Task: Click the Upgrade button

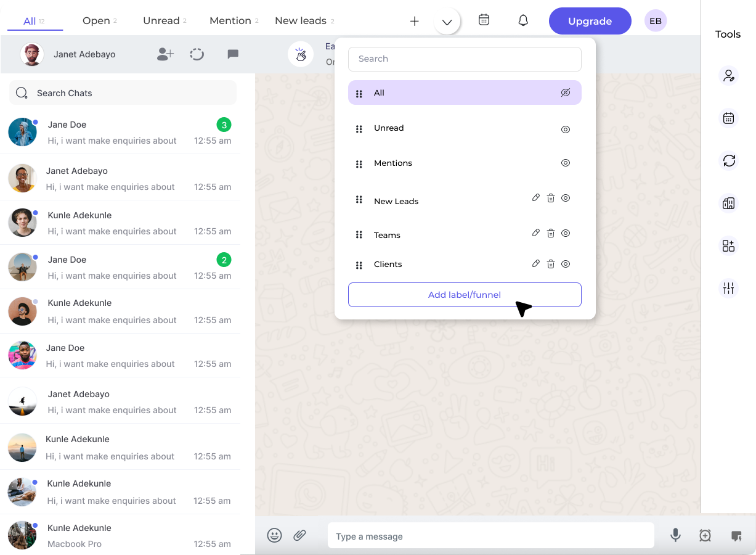Action: [590, 21]
